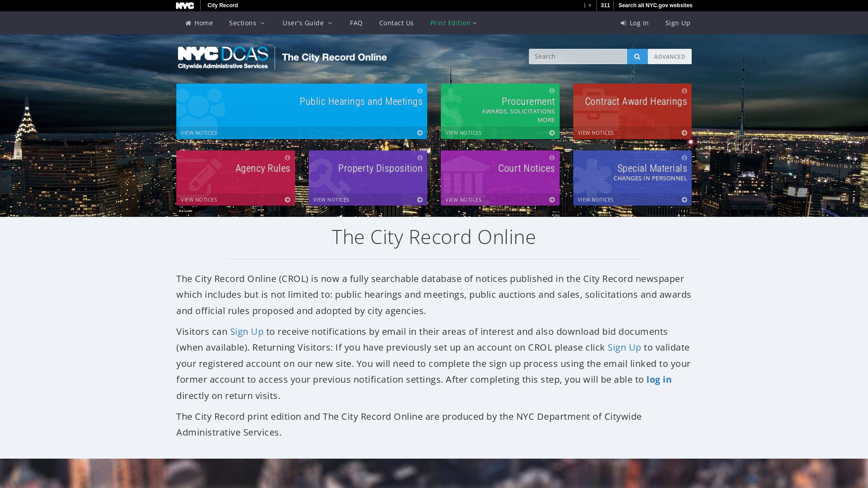Viewport: 868px width, 488px height.
Task: Expand the User's Guide dropdown menu
Action: point(307,23)
